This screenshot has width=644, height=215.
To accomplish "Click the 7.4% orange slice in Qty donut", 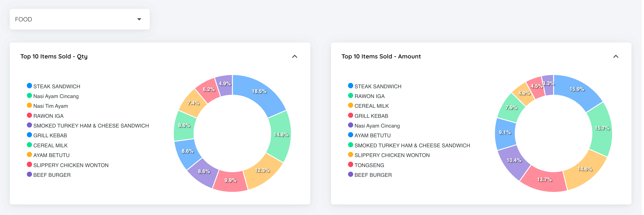I will (193, 103).
